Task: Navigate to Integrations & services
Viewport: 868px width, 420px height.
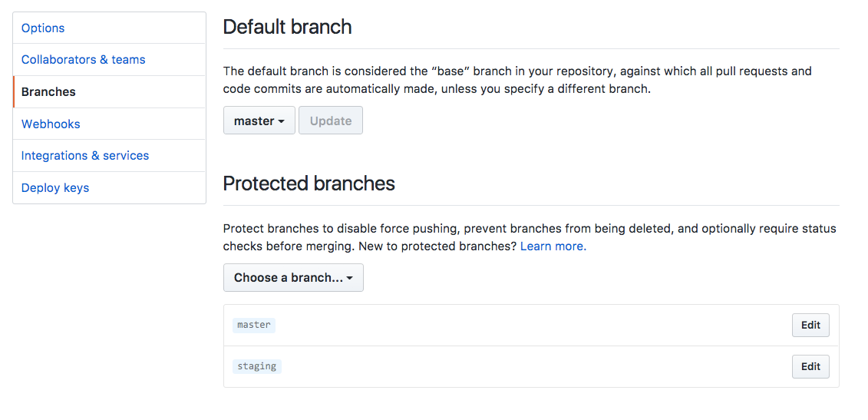Action: [109, 155]
